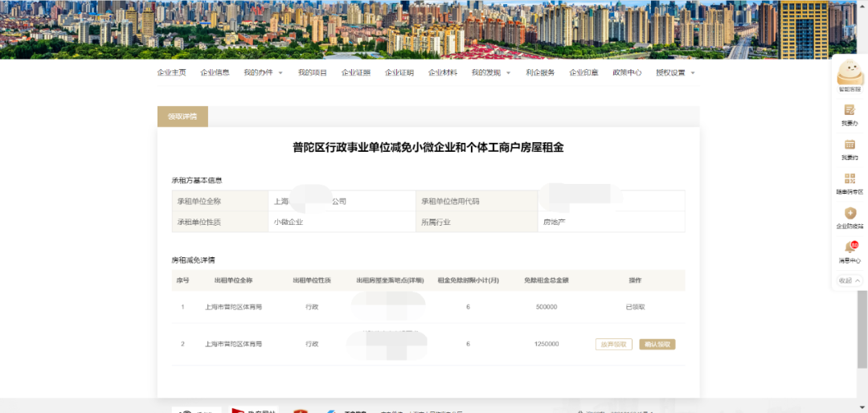Open the QR grid sidebar icon

click(x=850, y=179)
